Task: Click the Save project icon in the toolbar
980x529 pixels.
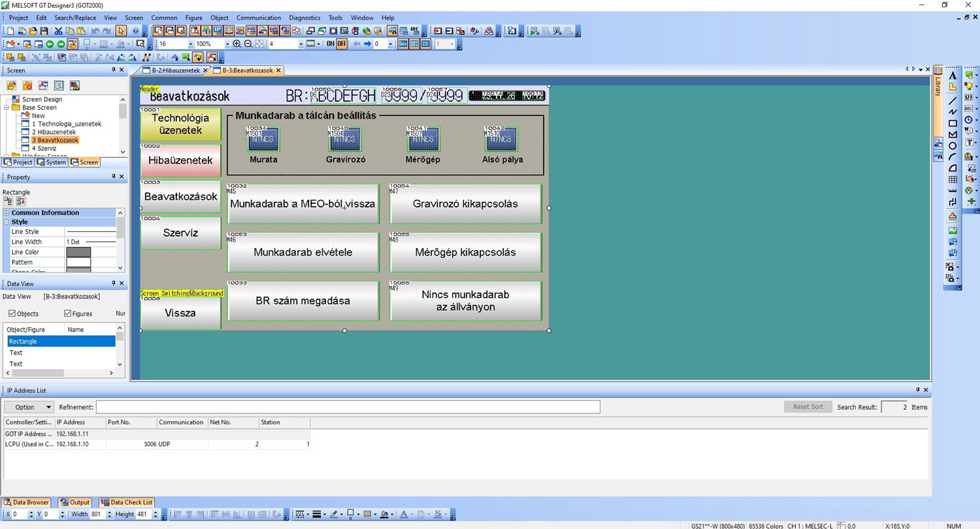Action: [x=44, y=31]
